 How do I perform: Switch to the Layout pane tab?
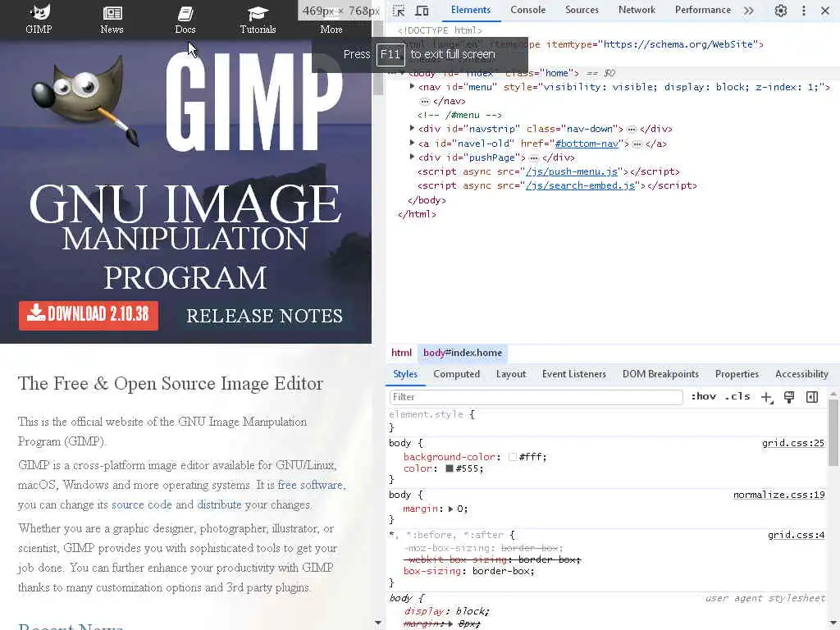click(510, 374)
